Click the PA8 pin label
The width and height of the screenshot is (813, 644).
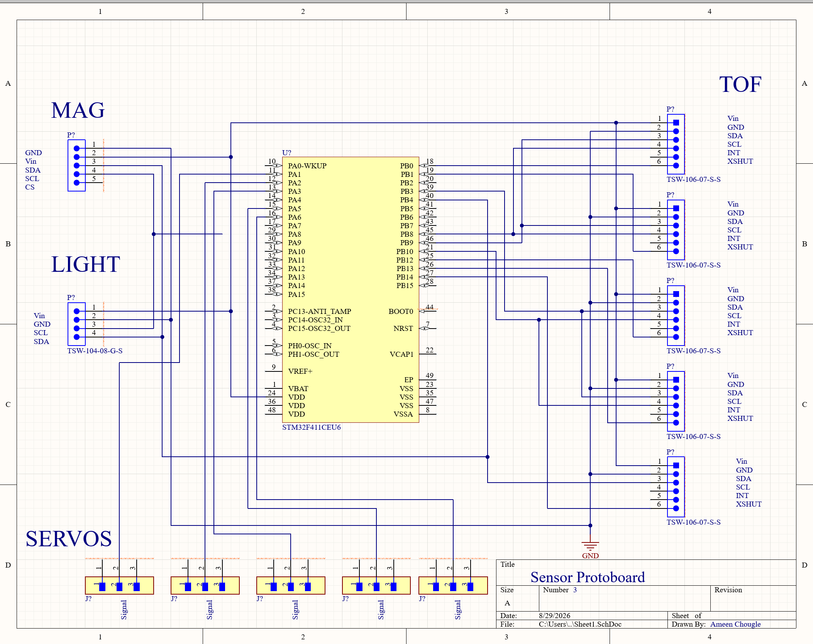pyautogui.click(x=295, y=234)
